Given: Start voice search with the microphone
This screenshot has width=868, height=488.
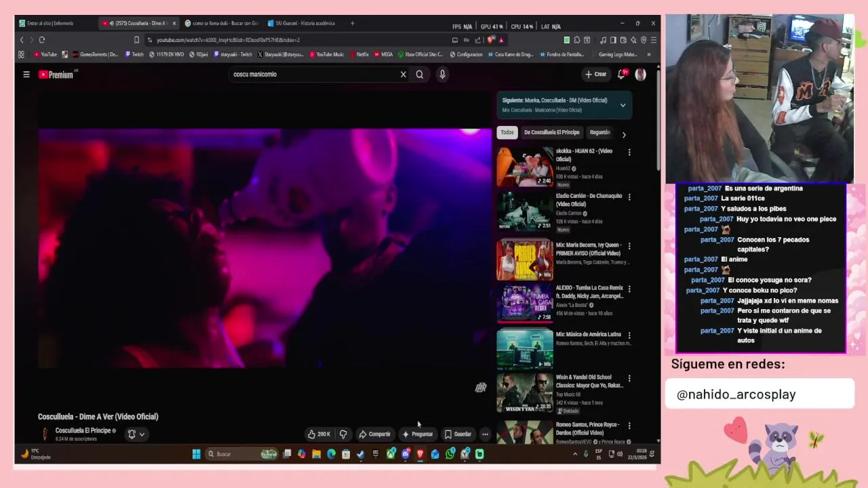Looking at the screenshot, I should pyautogui.click(x=442, y=75).
